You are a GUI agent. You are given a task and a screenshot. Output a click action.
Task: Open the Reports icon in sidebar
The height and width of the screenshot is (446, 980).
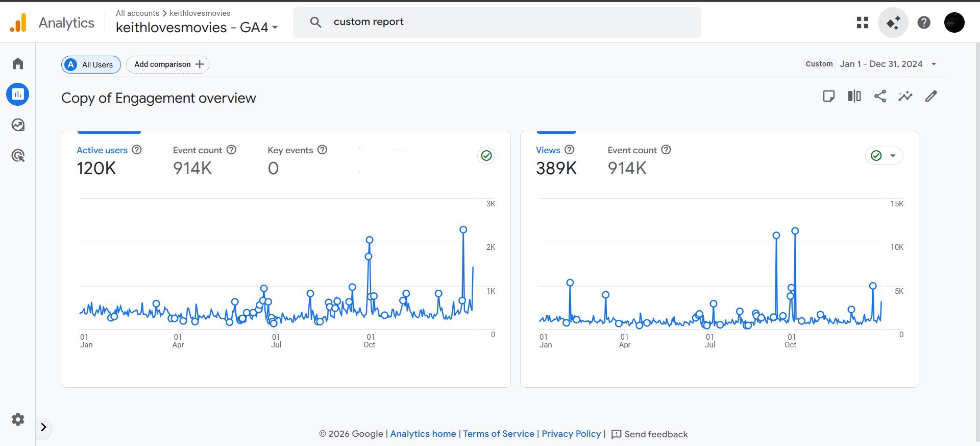pos(18,95)
